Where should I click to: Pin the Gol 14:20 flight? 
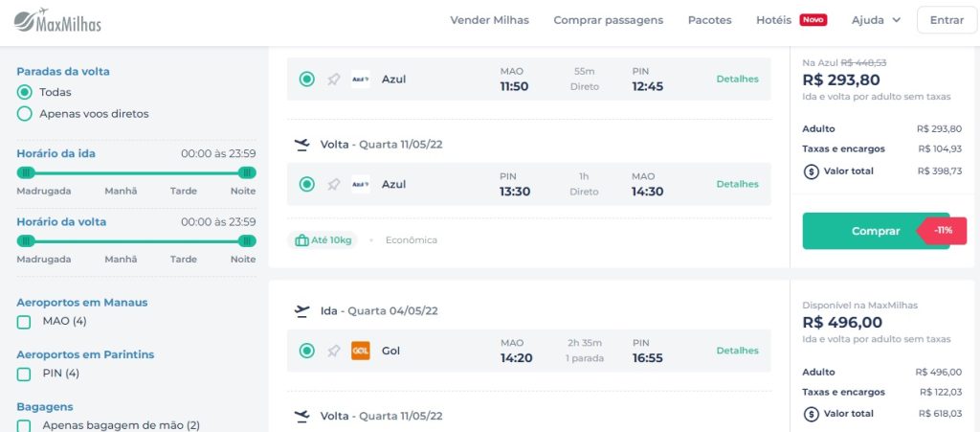coord(334,351)
